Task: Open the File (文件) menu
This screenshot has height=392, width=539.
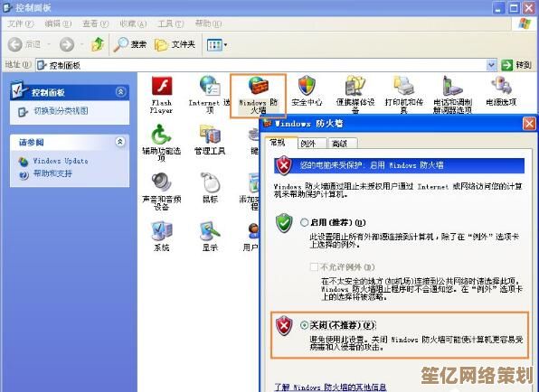Action: coord(21,23)
